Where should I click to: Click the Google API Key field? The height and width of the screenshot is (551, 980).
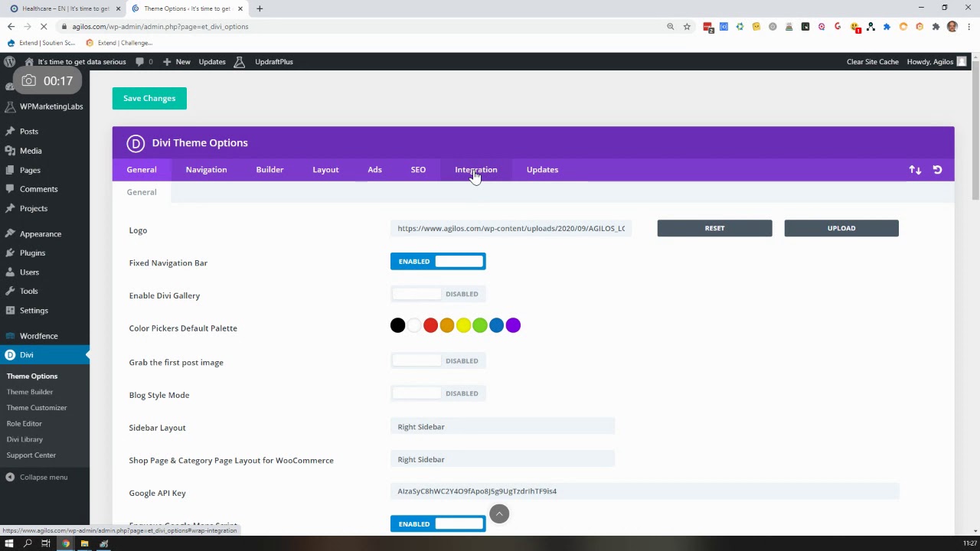[x=645, y=491]
